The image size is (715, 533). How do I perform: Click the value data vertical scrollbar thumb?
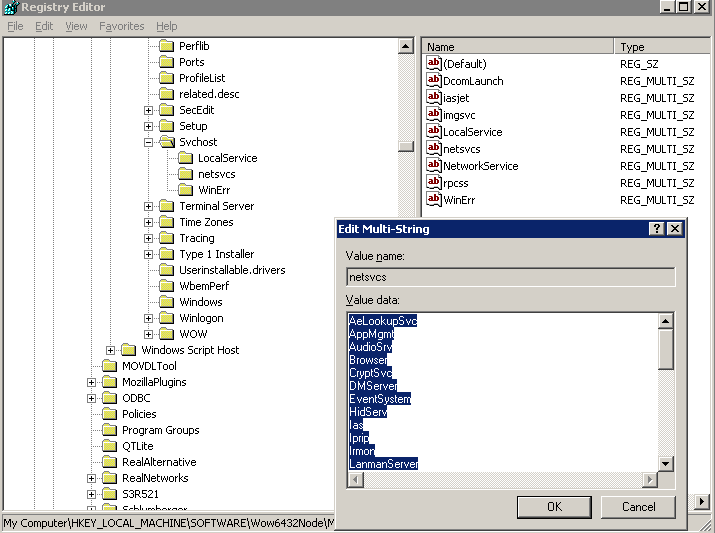[x=666, y=350]
